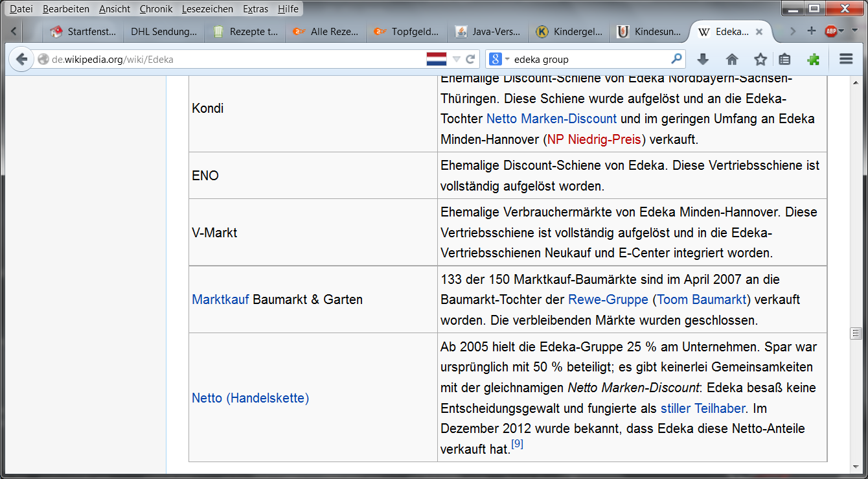
Task: Click the magnifier icon in search box
Action: [x=676, y=59]
